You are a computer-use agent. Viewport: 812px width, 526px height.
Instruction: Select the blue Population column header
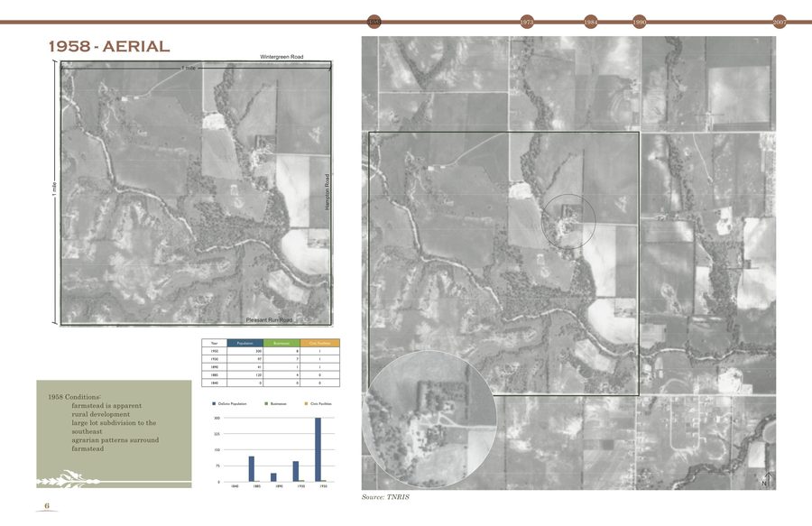[245, 343]
